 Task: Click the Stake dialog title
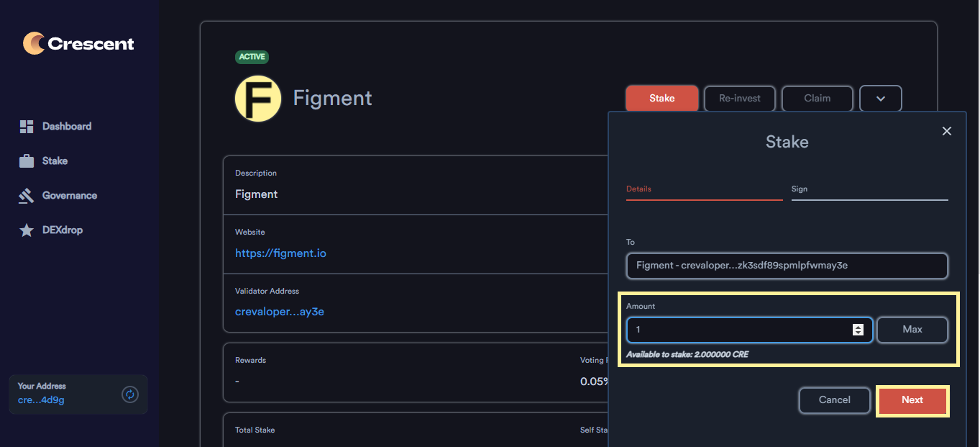pos(787,142)
